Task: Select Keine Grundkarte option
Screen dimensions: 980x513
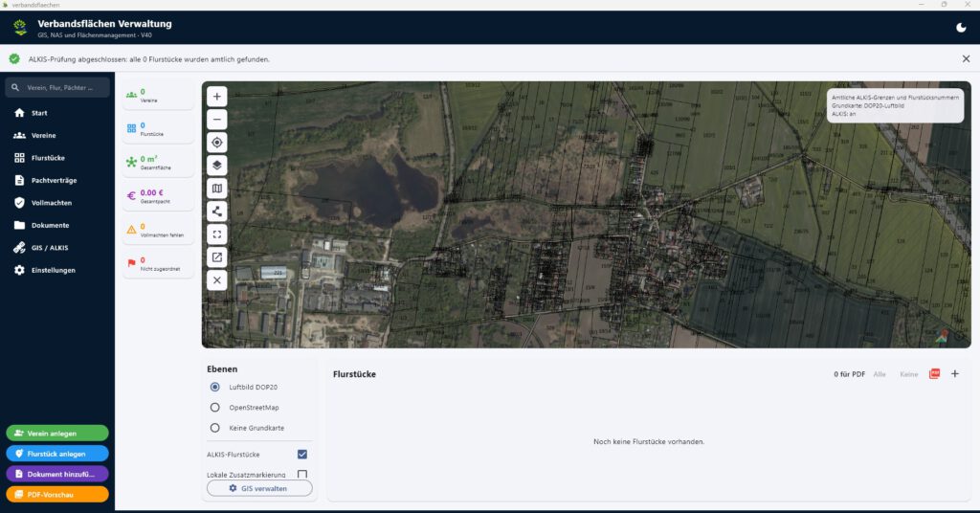Action: coord(215,428)
